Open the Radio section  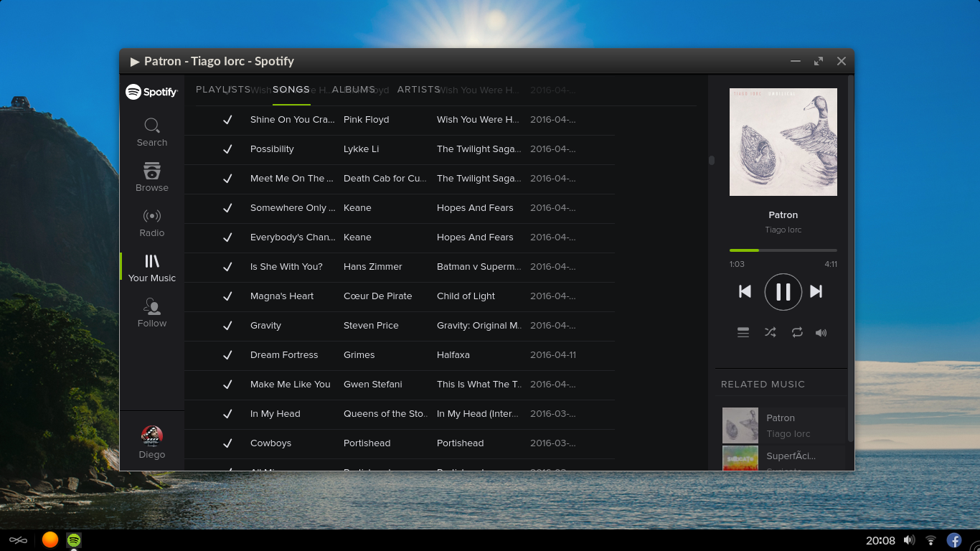(x=152, y=223)
